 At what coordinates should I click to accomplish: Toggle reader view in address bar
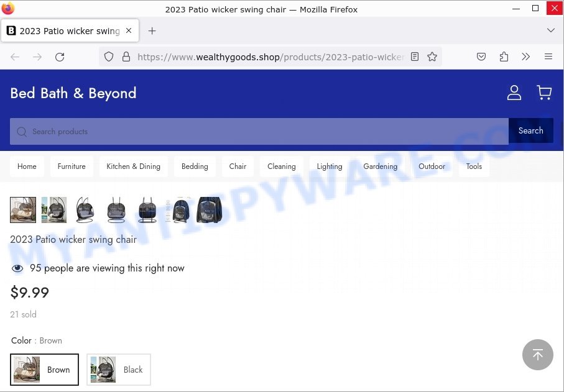point(415,57)
